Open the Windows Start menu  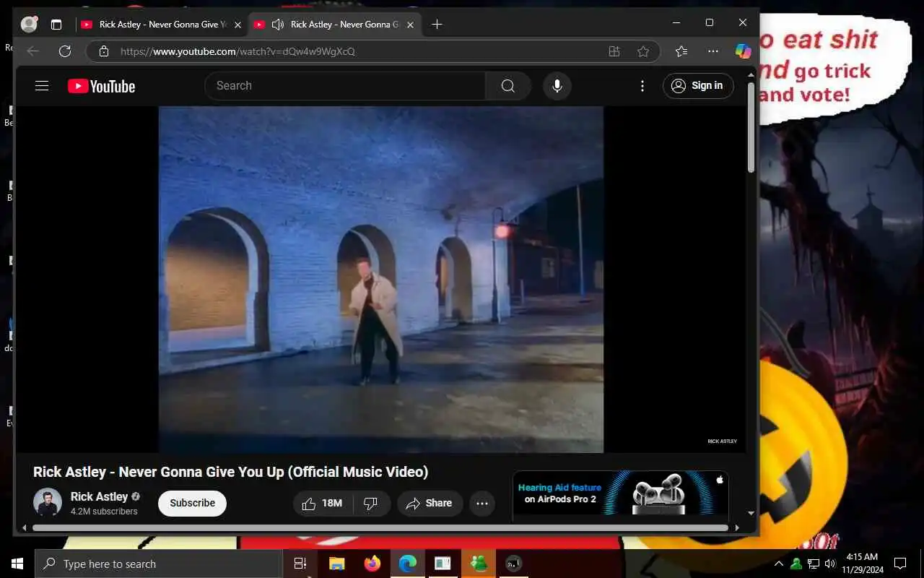pos(17,564)
